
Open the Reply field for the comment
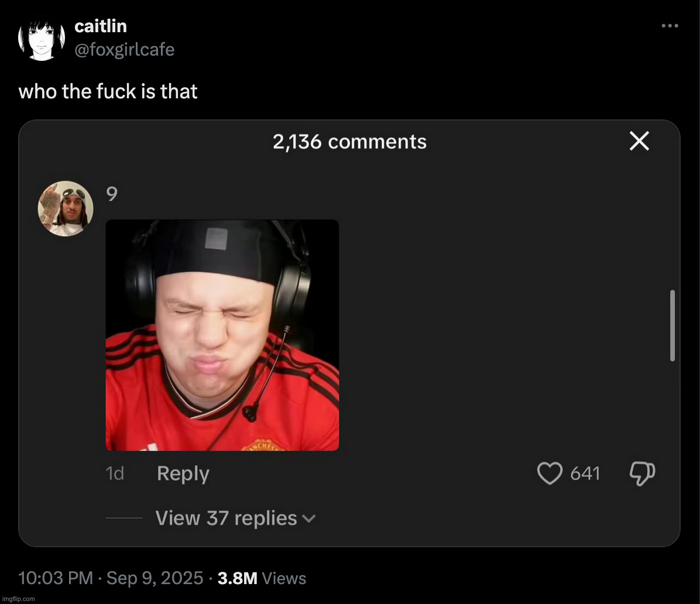(183, 473)
